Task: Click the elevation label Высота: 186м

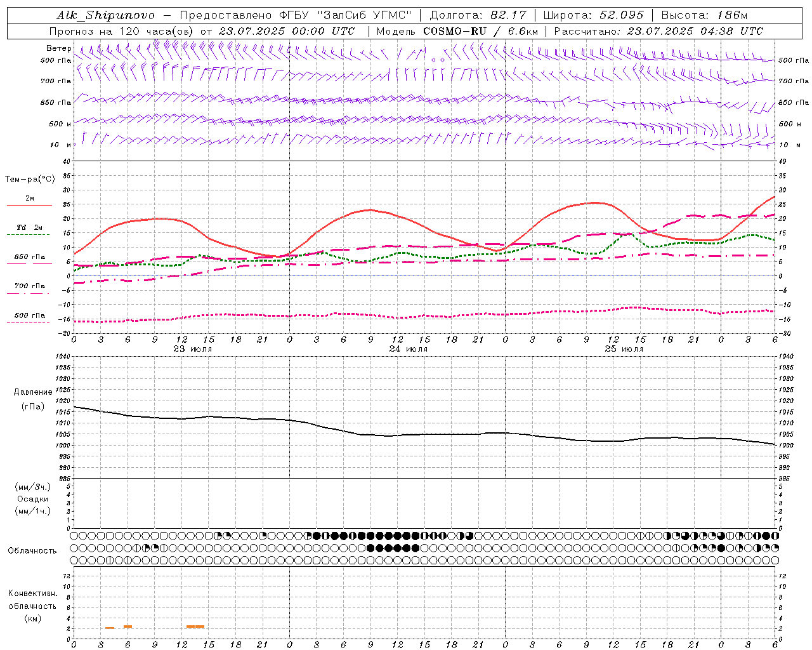Action: click(704, 15)
